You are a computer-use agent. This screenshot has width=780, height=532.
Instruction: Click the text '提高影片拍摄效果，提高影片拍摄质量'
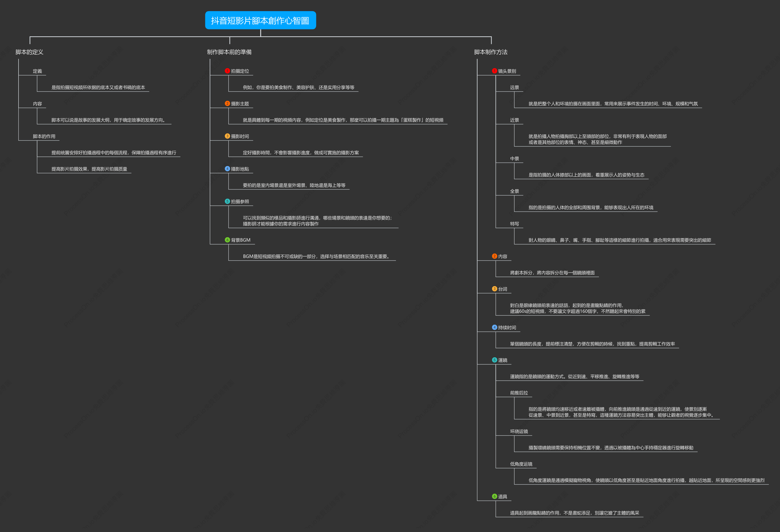89,169
